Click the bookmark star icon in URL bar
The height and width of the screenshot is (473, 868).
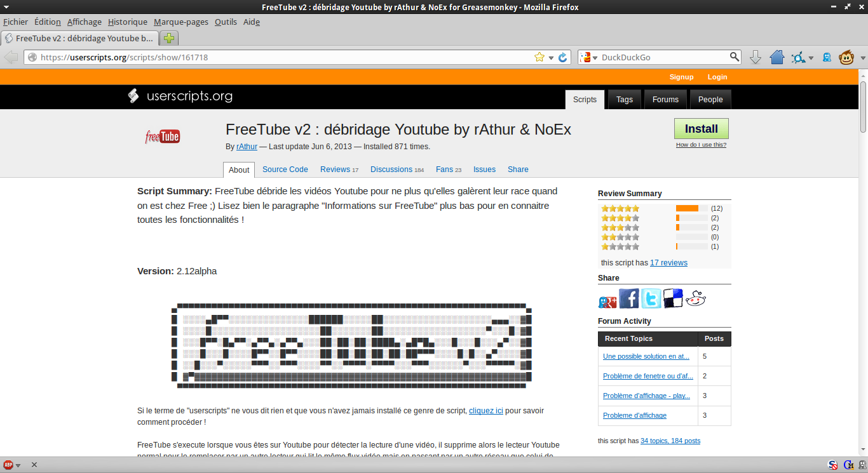click(x=539, y=57)
